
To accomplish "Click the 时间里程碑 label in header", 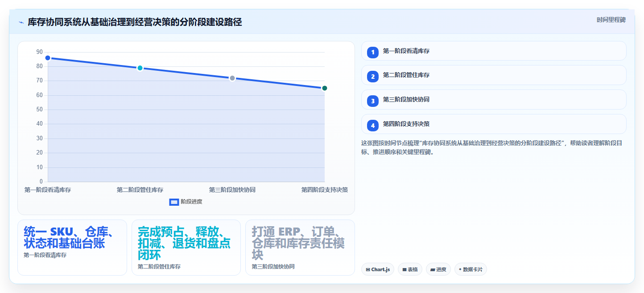I will click(x=611, y=20).
